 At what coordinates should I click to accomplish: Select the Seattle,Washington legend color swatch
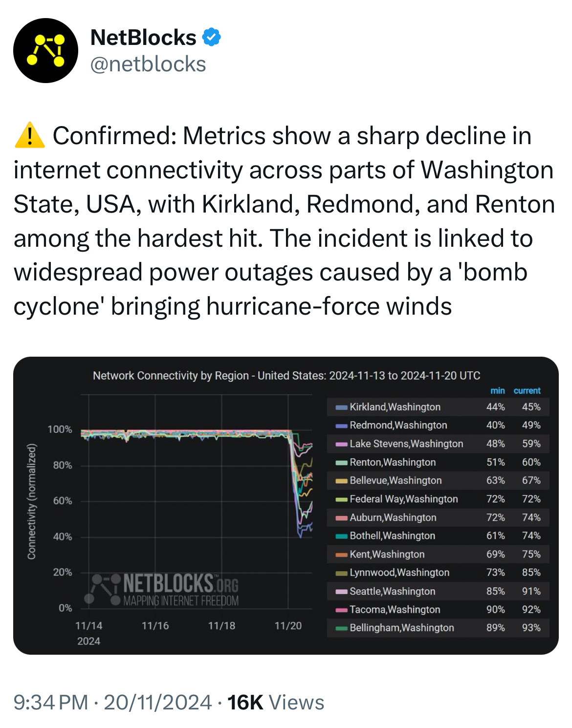click(341, 592)
